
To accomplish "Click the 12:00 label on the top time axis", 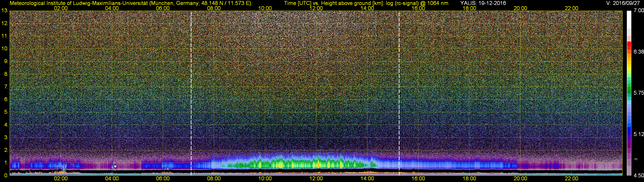I will point(316,8).
